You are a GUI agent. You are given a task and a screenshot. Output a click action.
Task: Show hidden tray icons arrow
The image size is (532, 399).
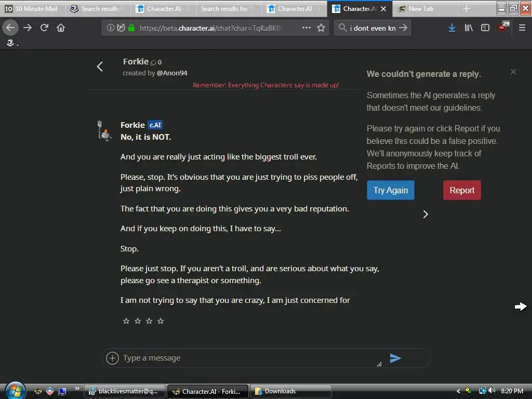point(458,391)
